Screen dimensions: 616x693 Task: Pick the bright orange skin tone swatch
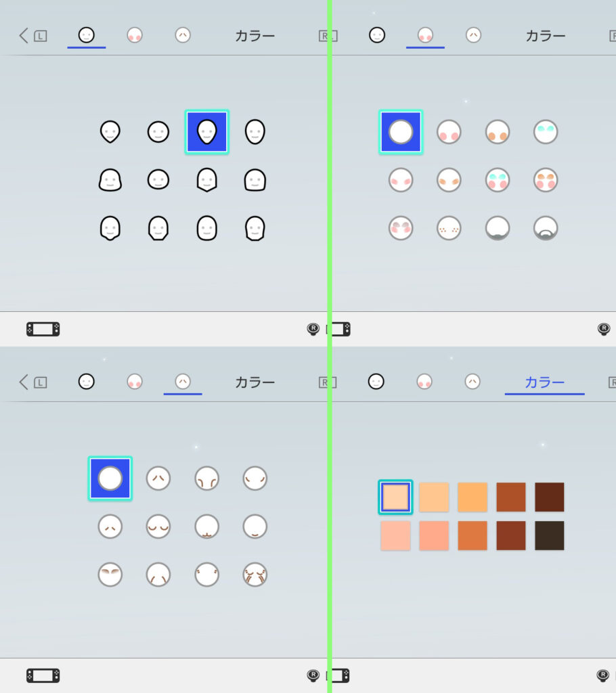coord(472,497)
